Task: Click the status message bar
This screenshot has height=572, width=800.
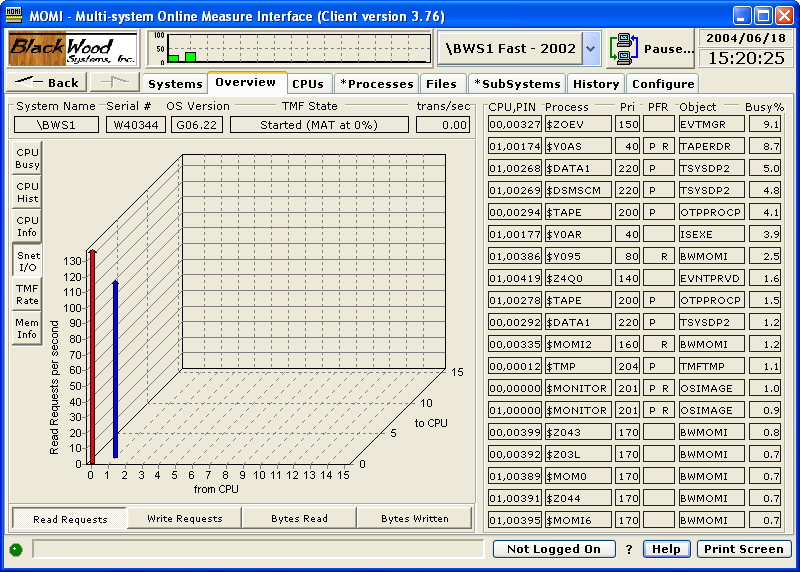Action: coord(258,549)
